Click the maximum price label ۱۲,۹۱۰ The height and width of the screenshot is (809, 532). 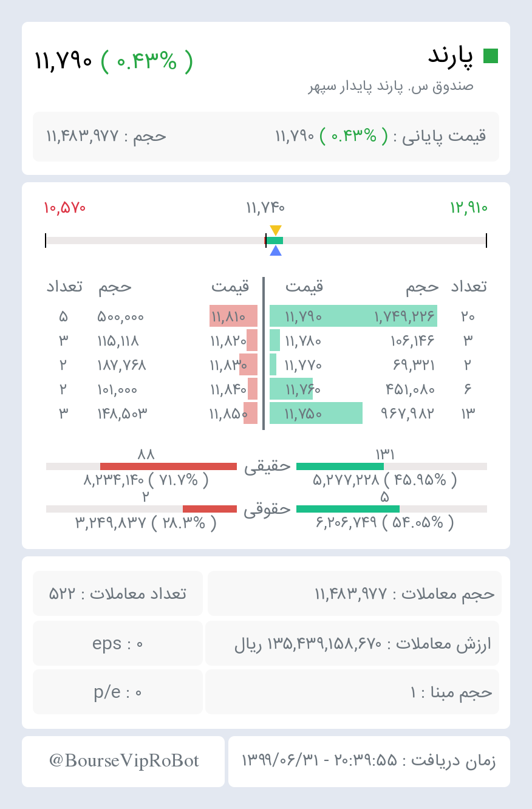[468, 208]
